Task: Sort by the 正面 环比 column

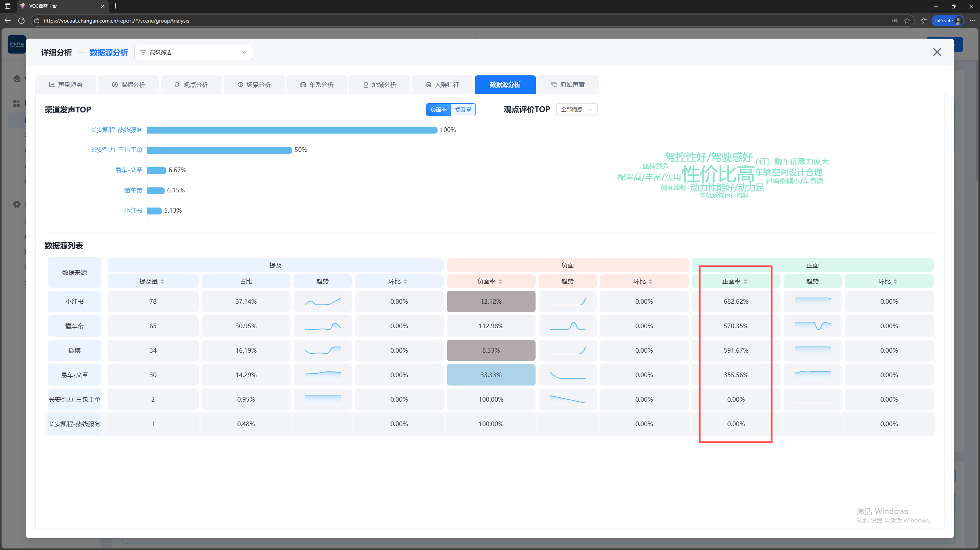Action: coord(895,282)
